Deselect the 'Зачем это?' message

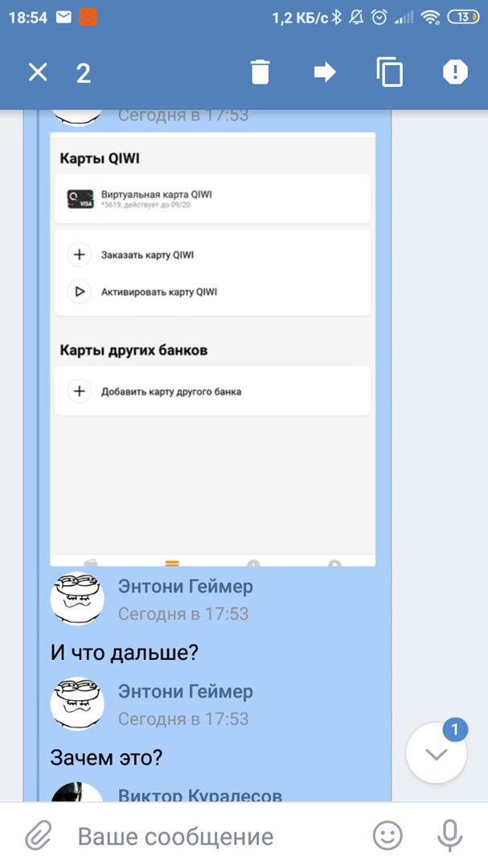(x=106, y=757)
